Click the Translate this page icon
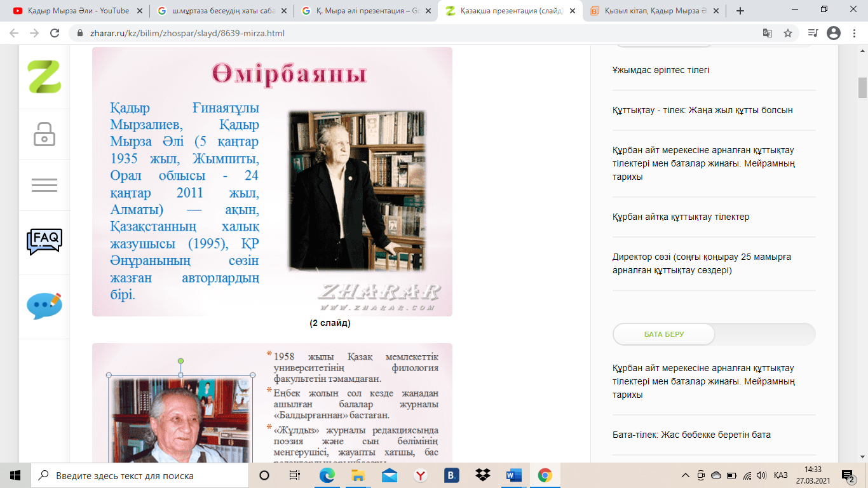 (x=768, y=33)
